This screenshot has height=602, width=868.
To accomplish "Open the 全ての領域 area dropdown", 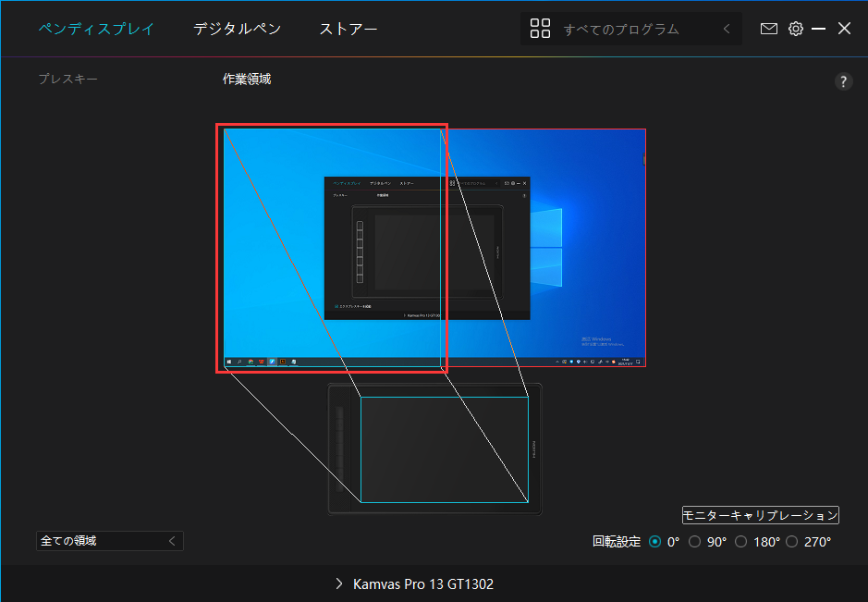I will click(x=109, y=541).
